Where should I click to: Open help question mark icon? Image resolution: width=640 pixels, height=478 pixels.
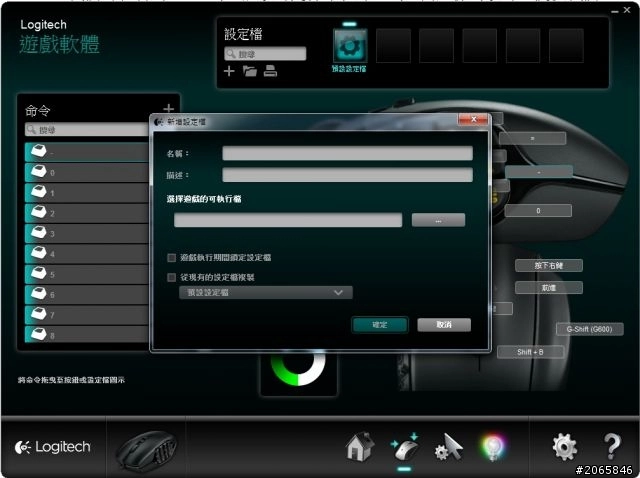pos(612,447)
